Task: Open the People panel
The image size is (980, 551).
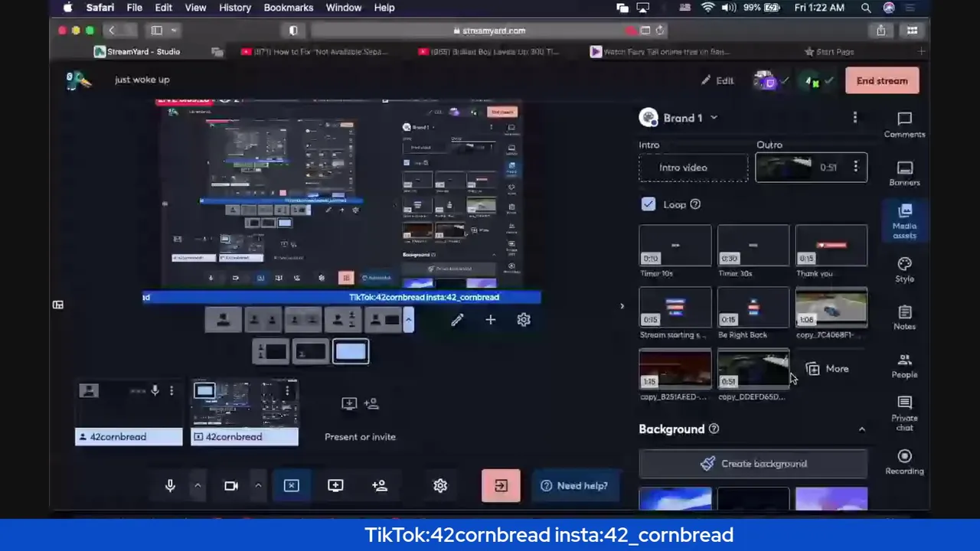Action: (x=904, y=366)
